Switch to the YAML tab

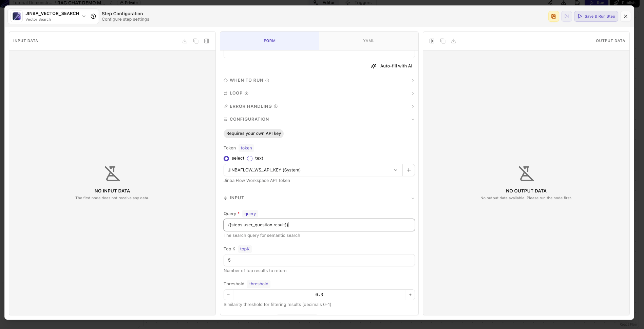368,41
